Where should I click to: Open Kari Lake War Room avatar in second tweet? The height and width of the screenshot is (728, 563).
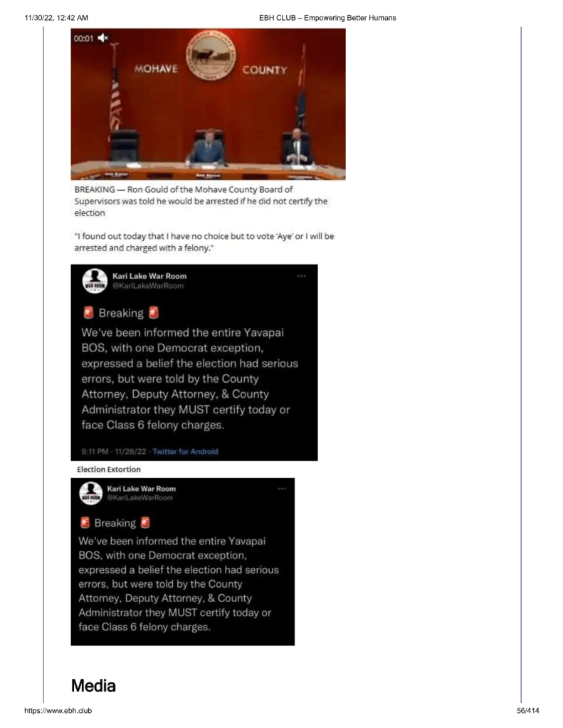pos(91,493)
